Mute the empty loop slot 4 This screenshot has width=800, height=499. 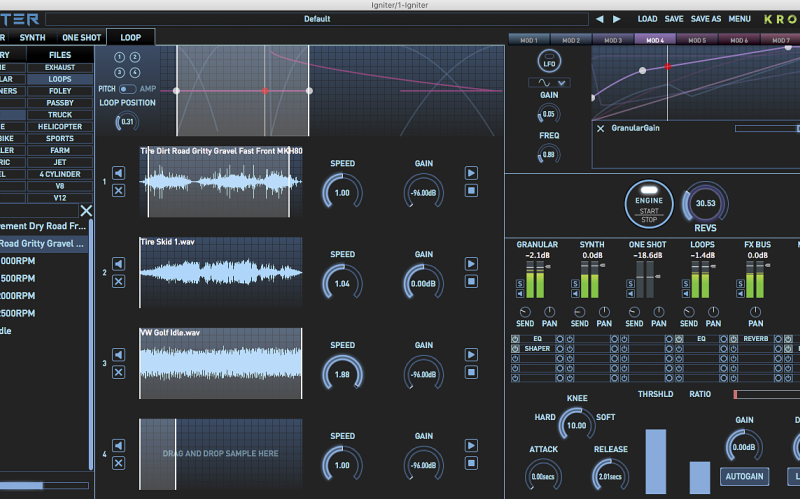118,445
